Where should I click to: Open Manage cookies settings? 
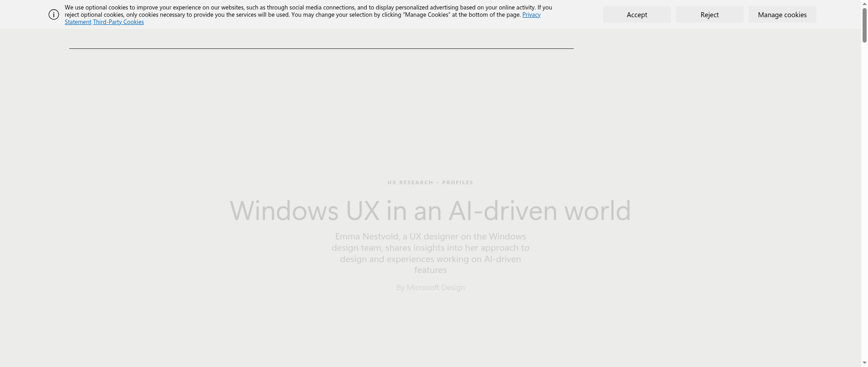[x=782, y=14]
